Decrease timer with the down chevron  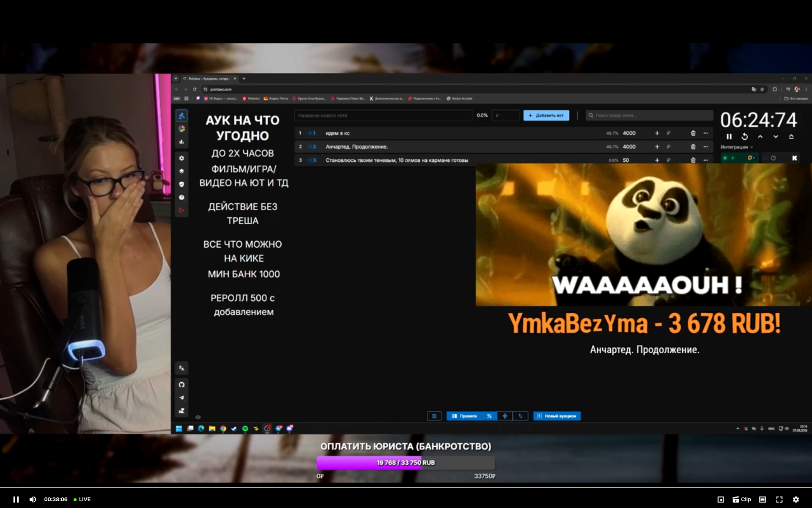point(776,136)
